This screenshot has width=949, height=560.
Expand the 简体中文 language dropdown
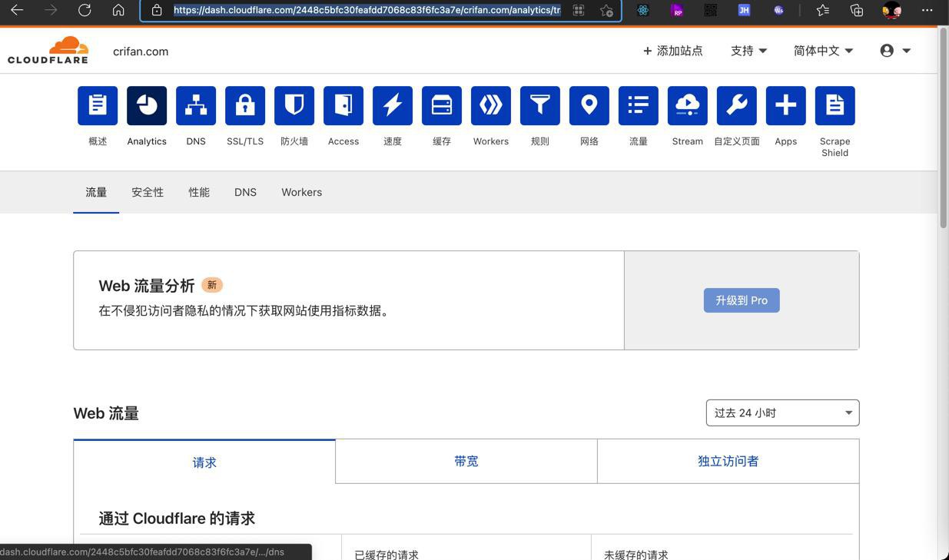click(824, 51)
